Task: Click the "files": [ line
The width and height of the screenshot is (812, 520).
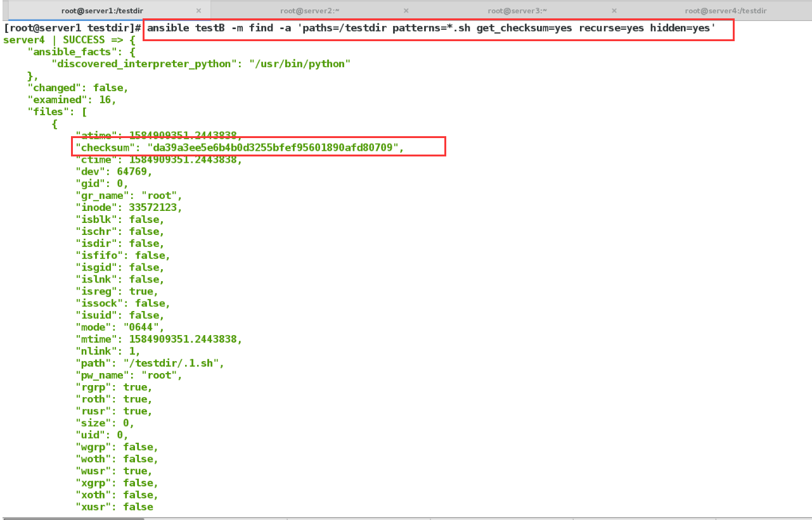Action: coord(57,112)
